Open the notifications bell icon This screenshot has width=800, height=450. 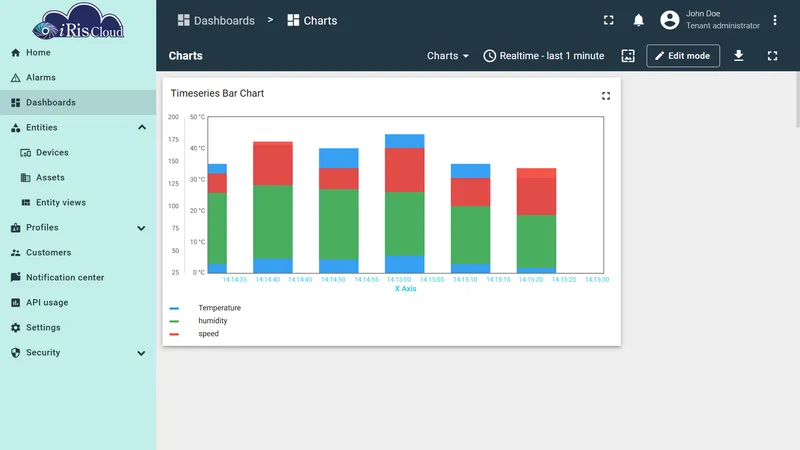tap(638, 20)
